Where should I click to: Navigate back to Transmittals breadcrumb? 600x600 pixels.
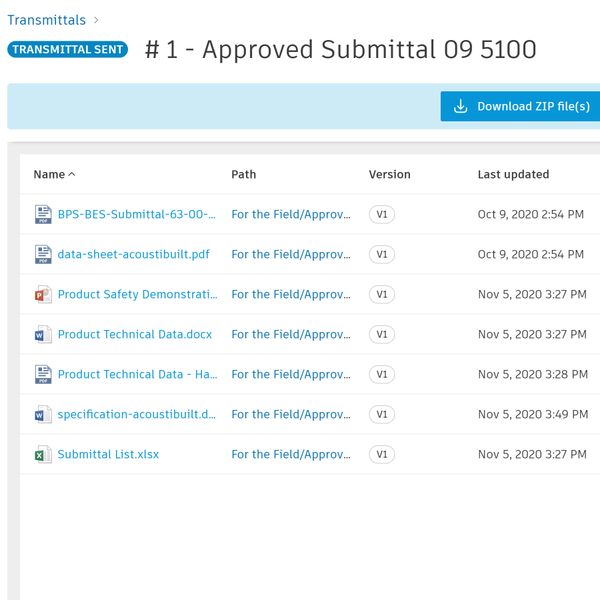click(x=46, y=19)
